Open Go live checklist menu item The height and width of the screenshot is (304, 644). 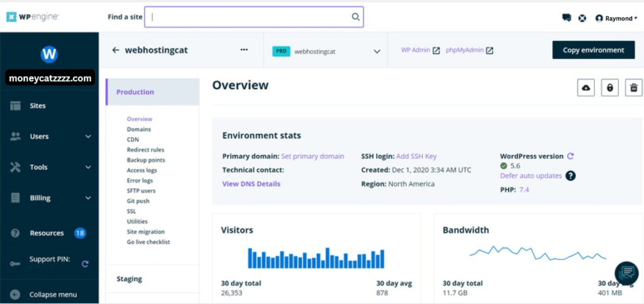pos(148,242)
